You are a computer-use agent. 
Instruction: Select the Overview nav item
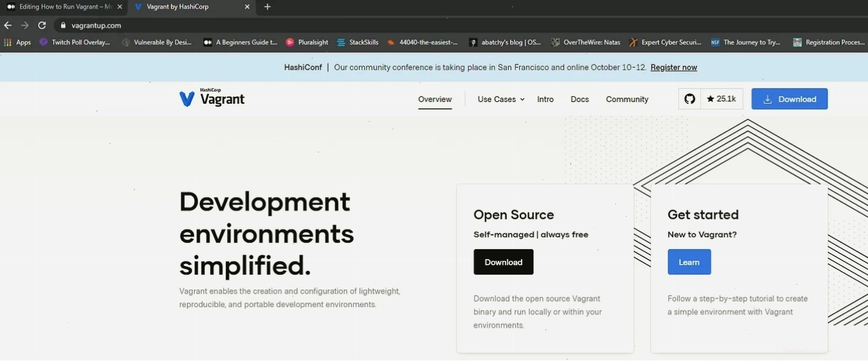(435, 99)
